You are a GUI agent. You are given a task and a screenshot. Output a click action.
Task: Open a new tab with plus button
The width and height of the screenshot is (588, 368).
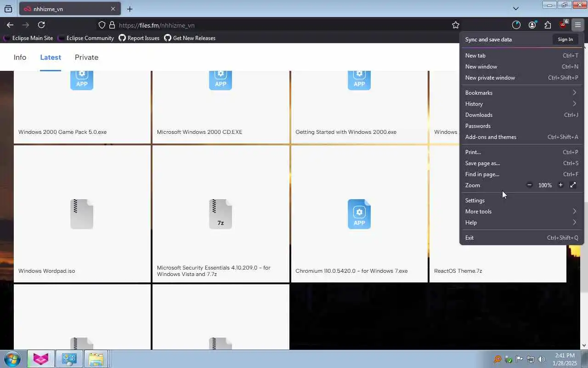coord(130,9)
